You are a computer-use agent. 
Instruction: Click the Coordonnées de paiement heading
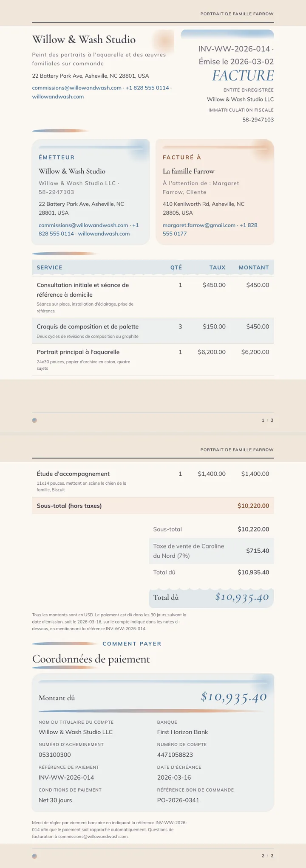(x=91, y=659)
